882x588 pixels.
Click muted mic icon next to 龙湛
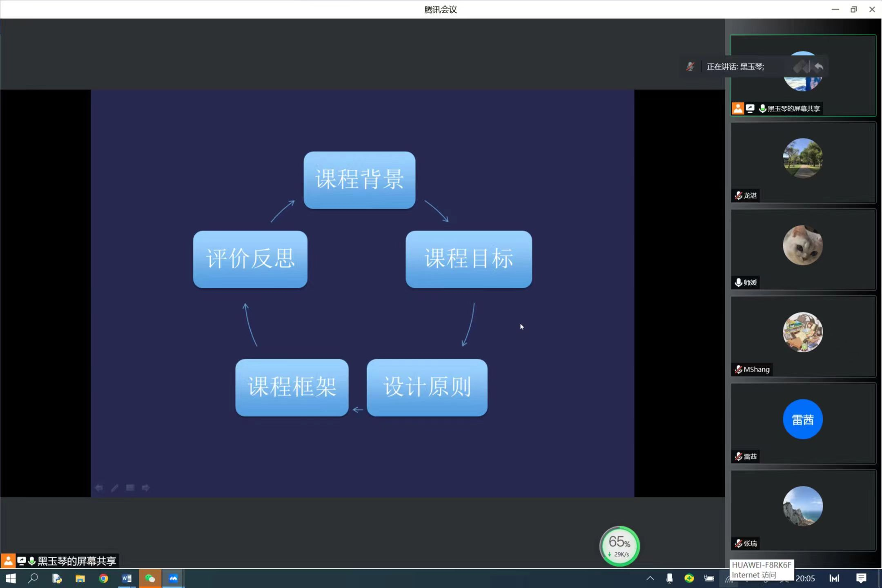point(738,196)
